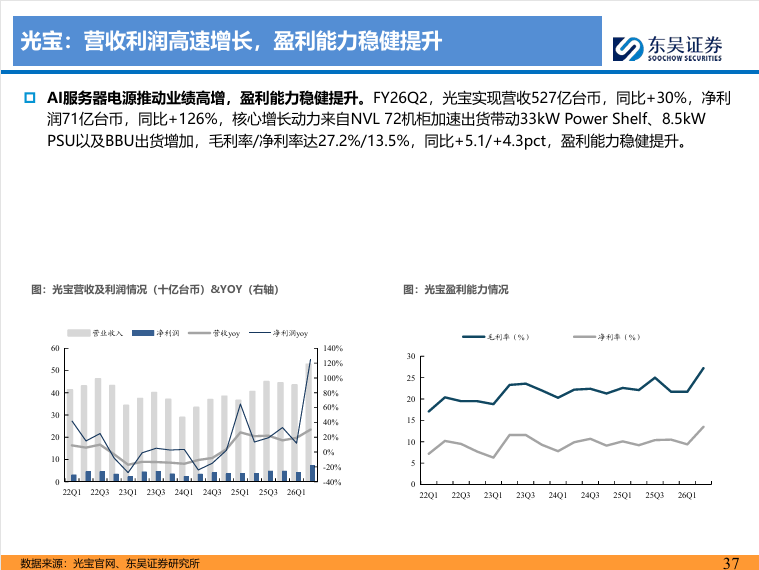Click the 东吴证券 brand name text
Screen dimensions: 759x570
tap(685, 45)
